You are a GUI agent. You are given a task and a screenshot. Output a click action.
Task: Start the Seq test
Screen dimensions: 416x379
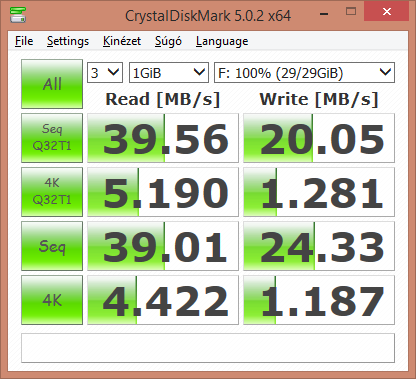click(x=52, y=246)
